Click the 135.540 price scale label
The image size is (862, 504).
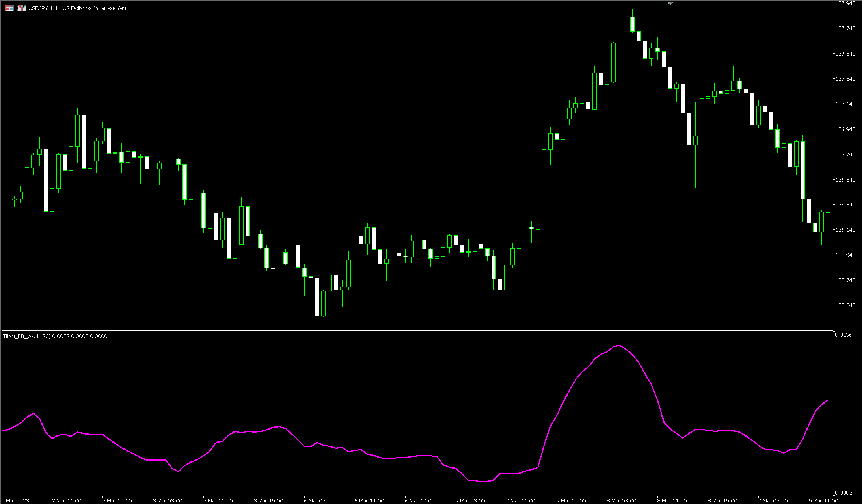[x=845, y=305]
